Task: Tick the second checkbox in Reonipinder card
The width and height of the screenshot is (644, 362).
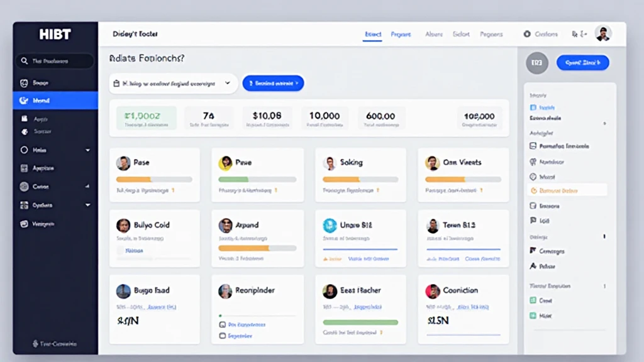Action: [x=222, y=336]
